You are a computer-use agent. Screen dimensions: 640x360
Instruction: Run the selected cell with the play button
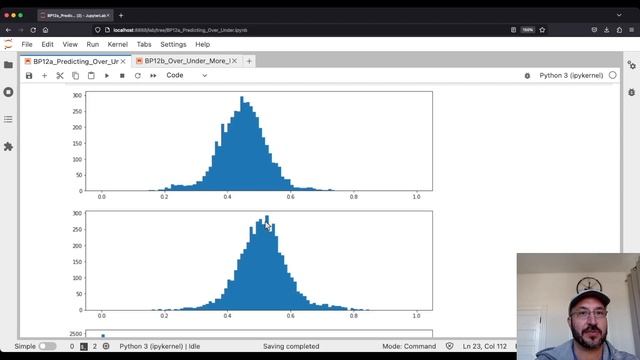pyautogui.click(x=107, y=76)
